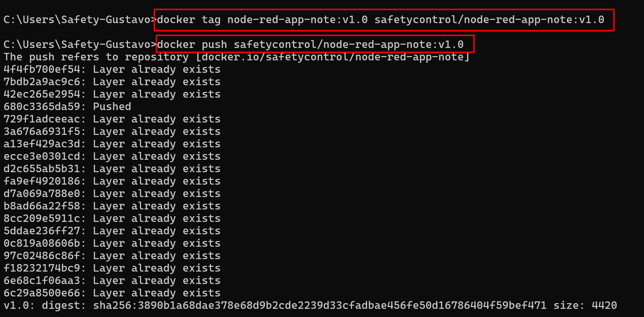Viewport: 644px width, 317px height.
Task: Click the sha256 digest hash
Action: (x=320, y=305)
